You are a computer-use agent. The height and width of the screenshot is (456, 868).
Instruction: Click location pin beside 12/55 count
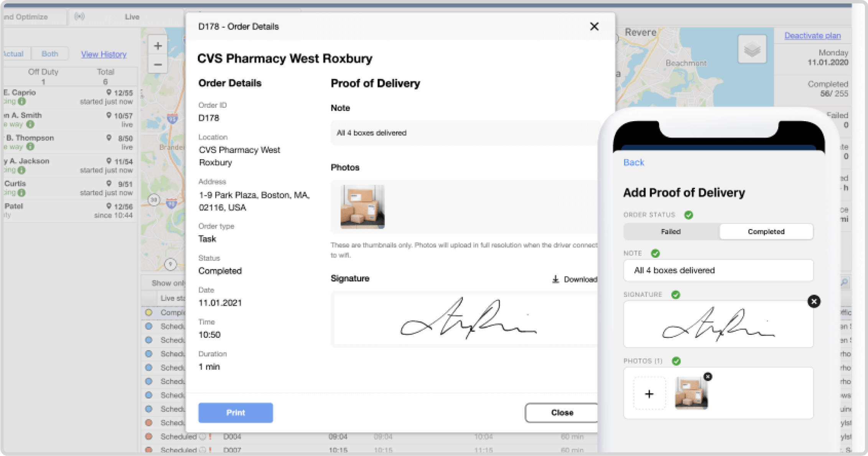coord(109,92)
